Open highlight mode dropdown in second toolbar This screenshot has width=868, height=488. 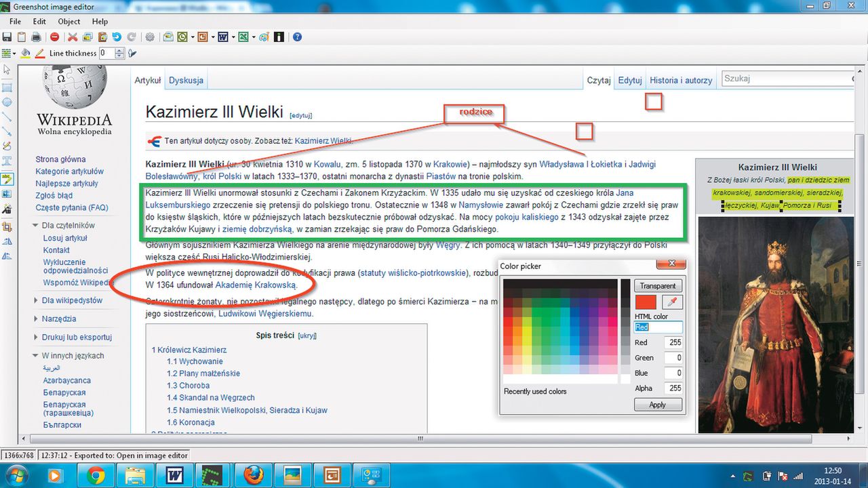14,53
